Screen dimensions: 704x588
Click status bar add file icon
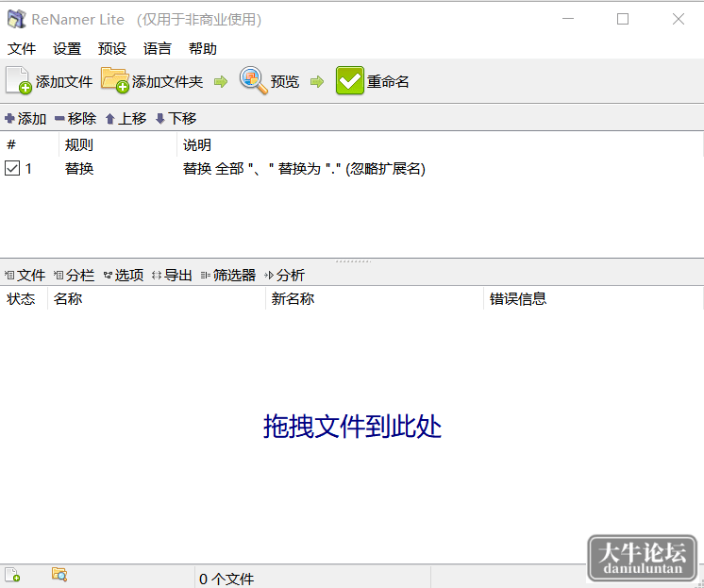pos(12,575)
